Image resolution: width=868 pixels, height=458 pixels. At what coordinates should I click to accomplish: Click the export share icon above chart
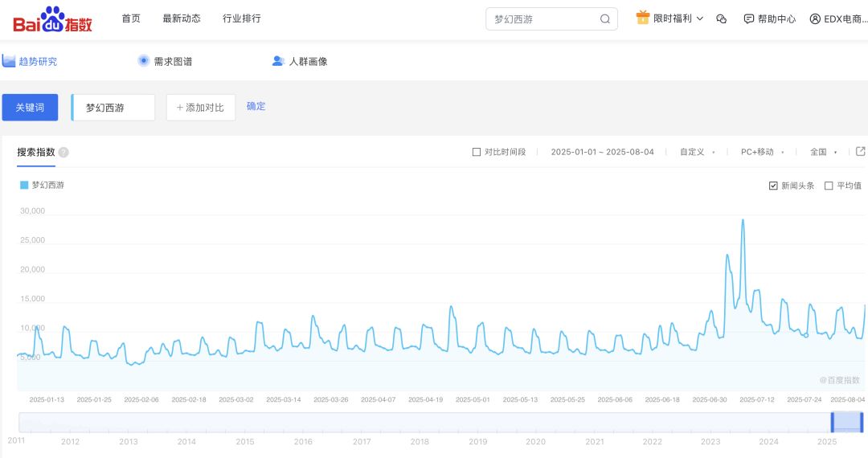click(x=860, y=151)
